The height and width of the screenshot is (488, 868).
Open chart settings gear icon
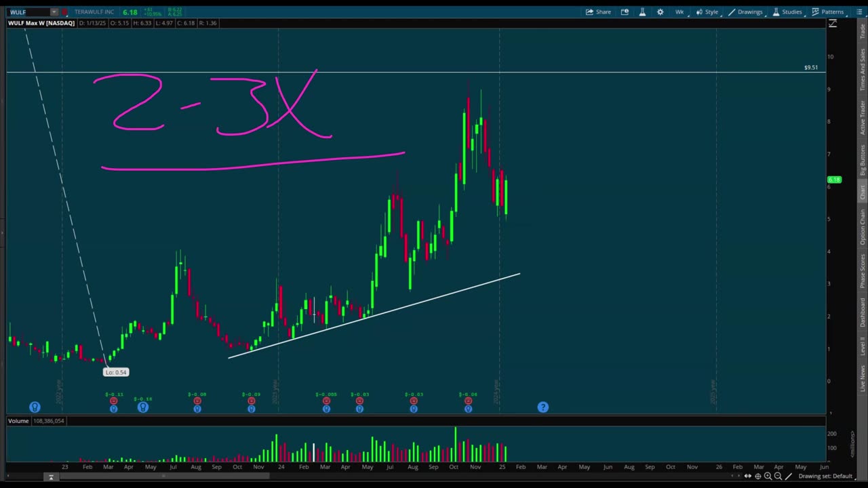660,12
